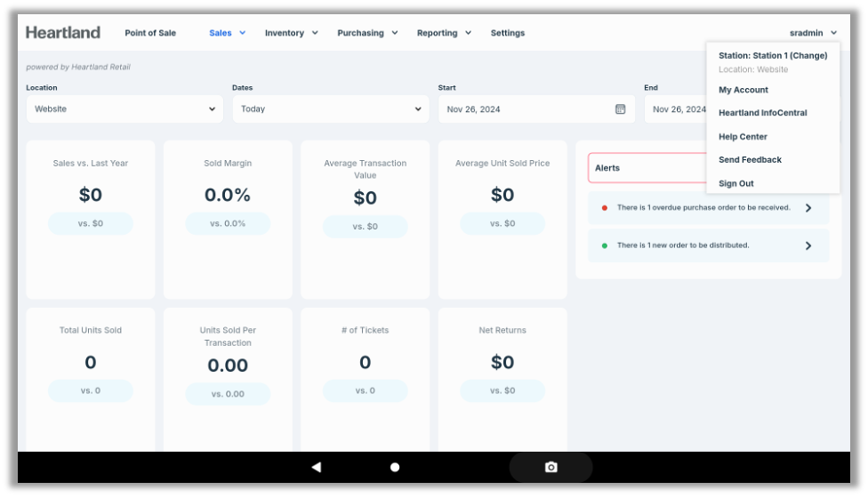
Task: Open the Purchasing navigation menu
Action: [366, 33]
